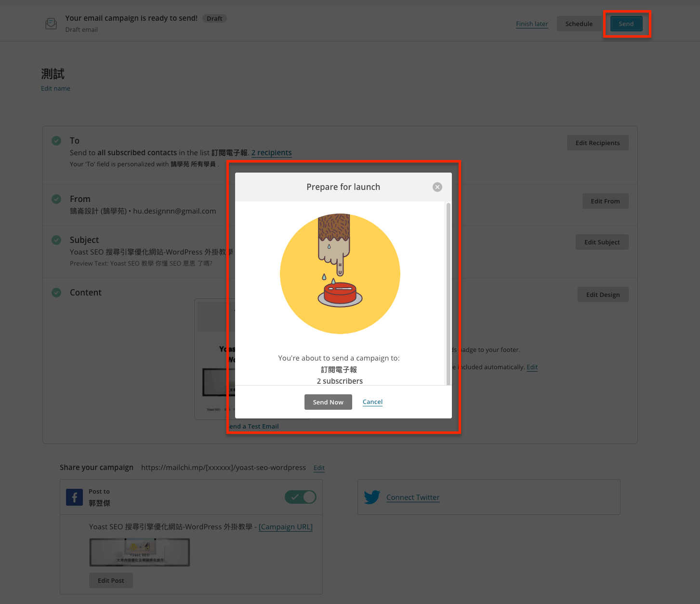700x604 pixels.
Task: Click the Send Now button in dialog
Action: click(328, 402)
